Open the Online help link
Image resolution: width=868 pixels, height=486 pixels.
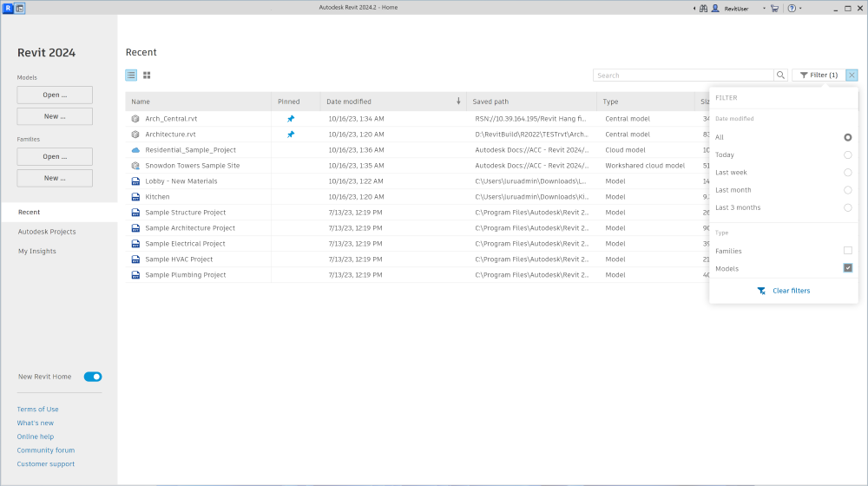[x=36, y=437]
